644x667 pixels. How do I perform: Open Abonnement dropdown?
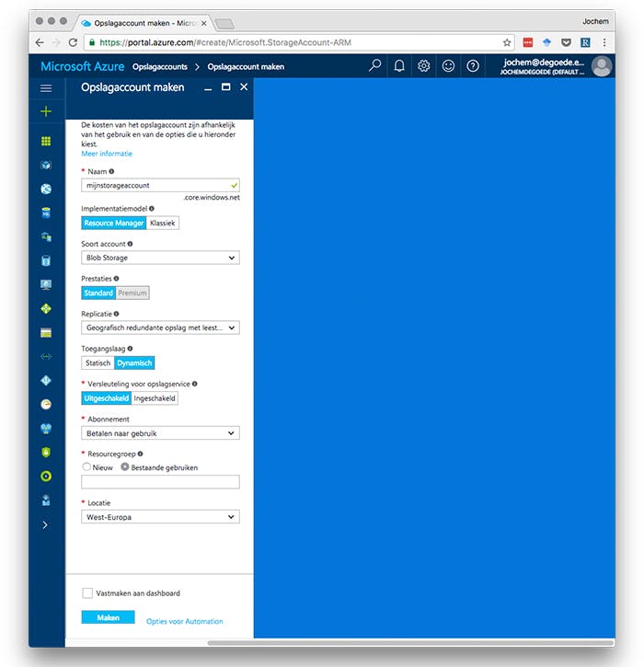160,433
